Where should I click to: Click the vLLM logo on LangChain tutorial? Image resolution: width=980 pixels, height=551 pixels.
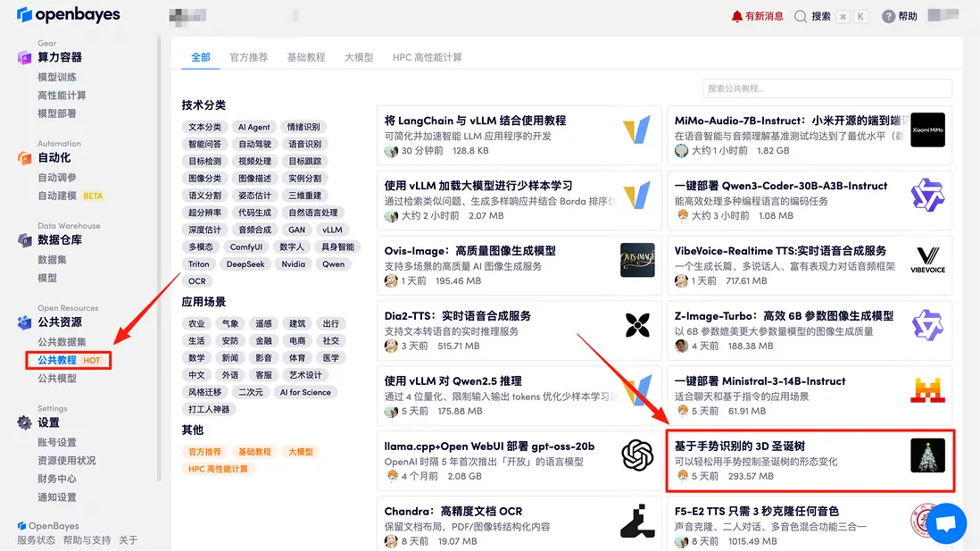pyautogui.click(x=637, y=130)
